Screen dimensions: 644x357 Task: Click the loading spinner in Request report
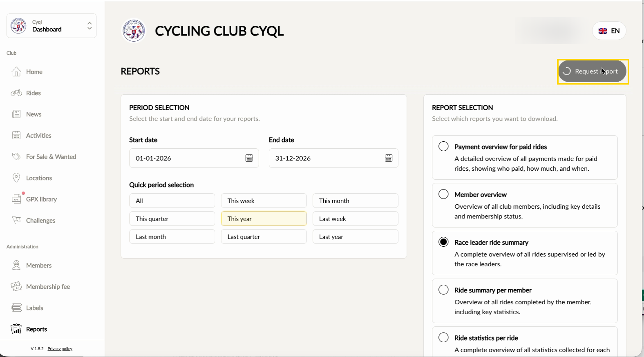(566, 71)
